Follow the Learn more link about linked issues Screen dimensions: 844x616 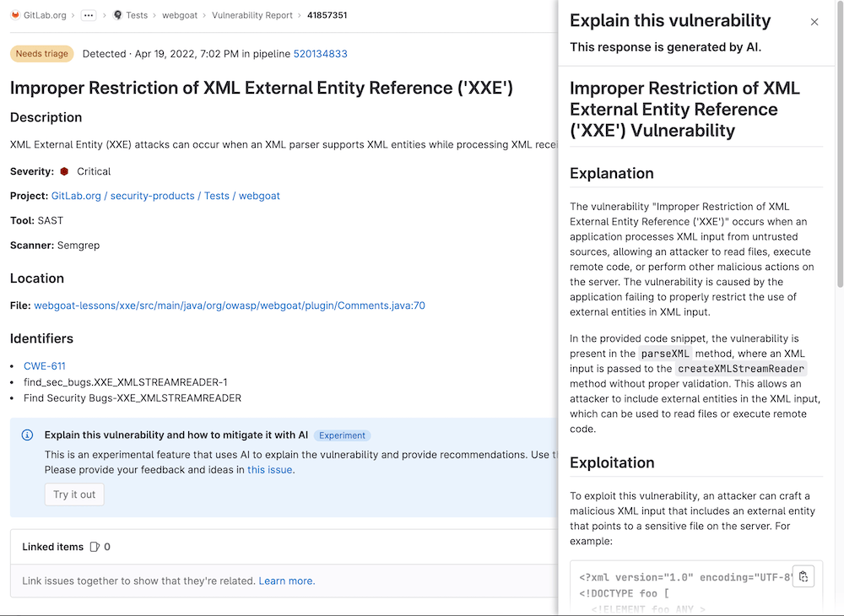point(284,581)
